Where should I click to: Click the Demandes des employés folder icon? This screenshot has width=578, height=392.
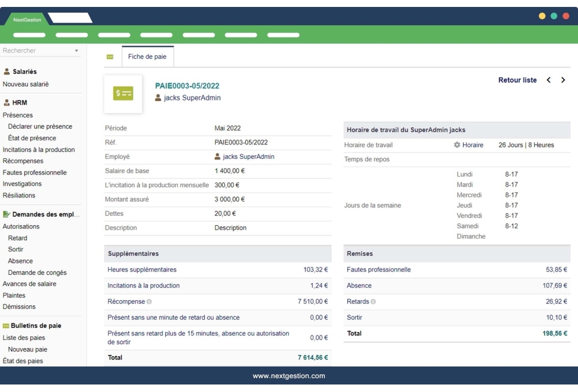click(x=6, y=215)
